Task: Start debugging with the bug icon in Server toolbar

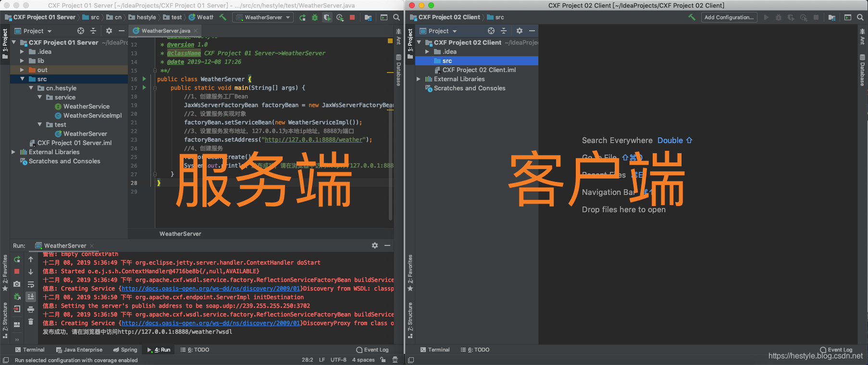Action: (315, 17)
